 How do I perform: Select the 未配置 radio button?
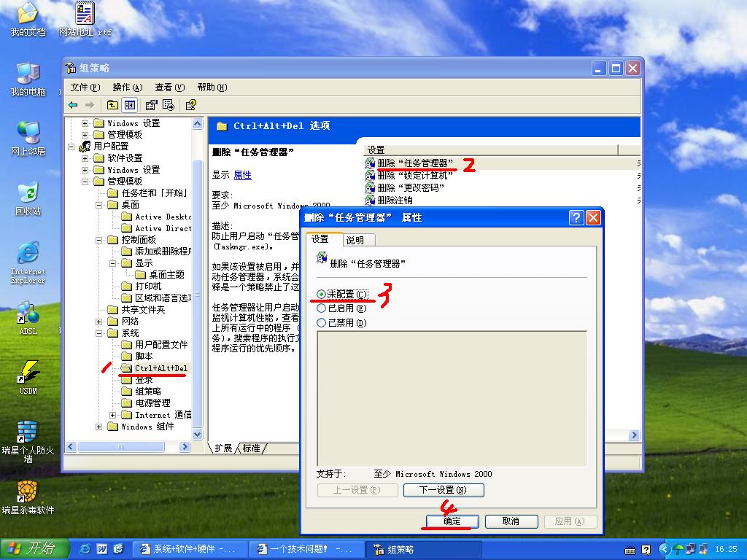(321, 295)
